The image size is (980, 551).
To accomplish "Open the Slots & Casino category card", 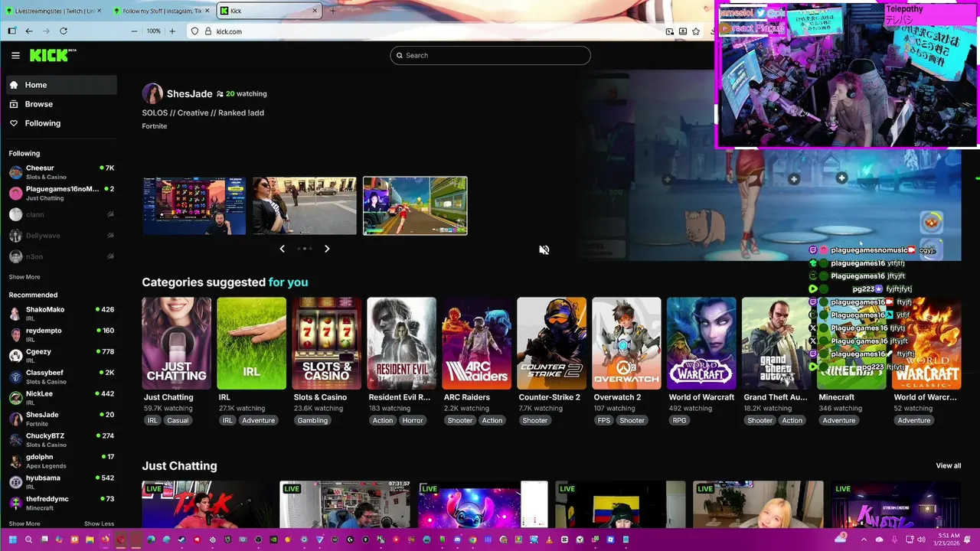I will 326,344.
